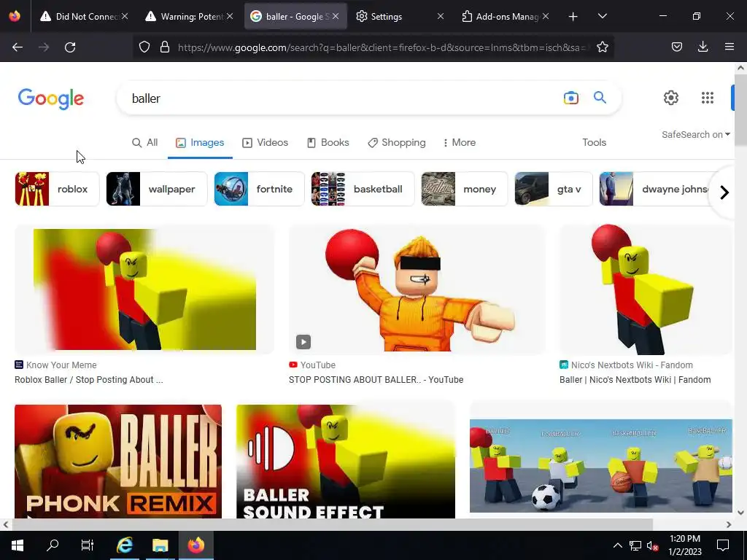The image size is (747, 560).
Task: Open the orange hoodie YouTube baller image
Action: click(417, 289)
